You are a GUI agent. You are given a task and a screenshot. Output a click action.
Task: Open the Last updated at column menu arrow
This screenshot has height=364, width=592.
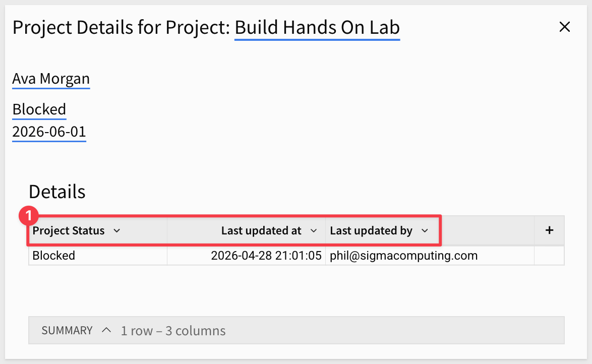pyautogui.click(x=313, y=231)
